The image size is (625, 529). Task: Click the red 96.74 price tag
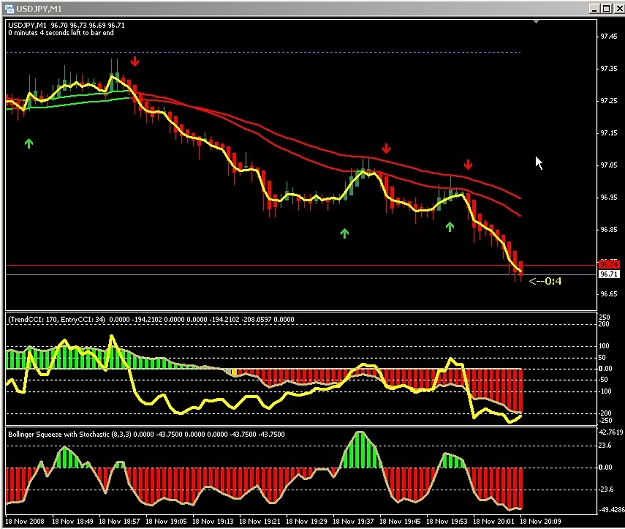point(609,264)
